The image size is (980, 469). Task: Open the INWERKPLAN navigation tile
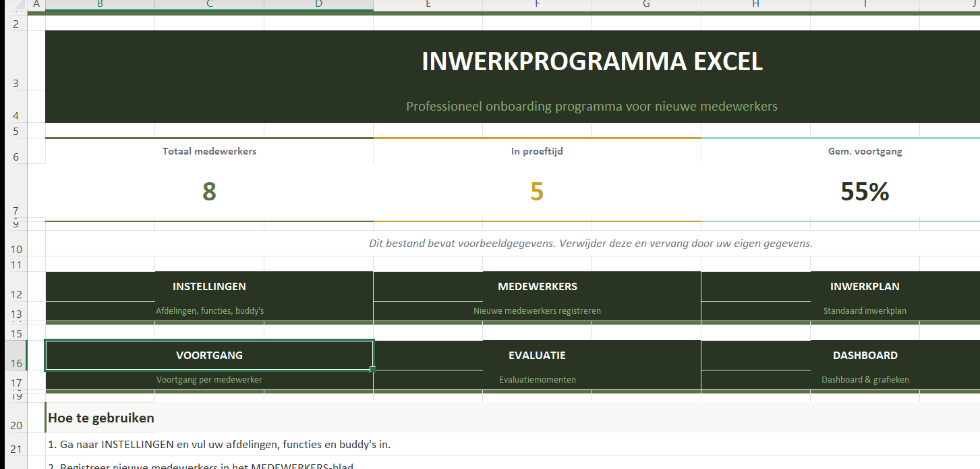[865, 287]
